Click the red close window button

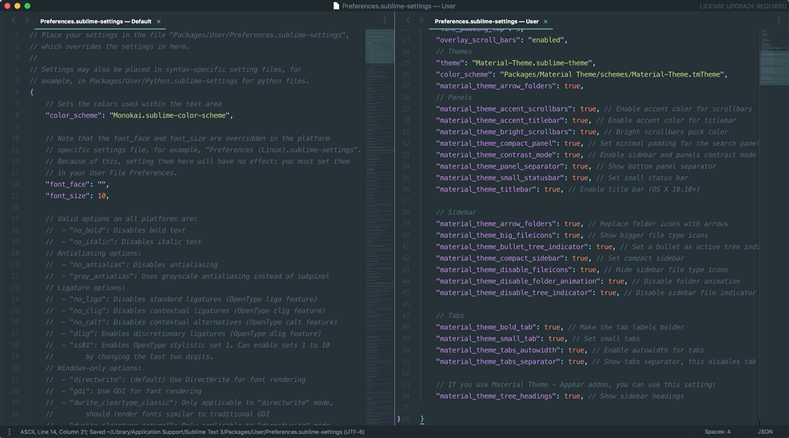(7, 6)
